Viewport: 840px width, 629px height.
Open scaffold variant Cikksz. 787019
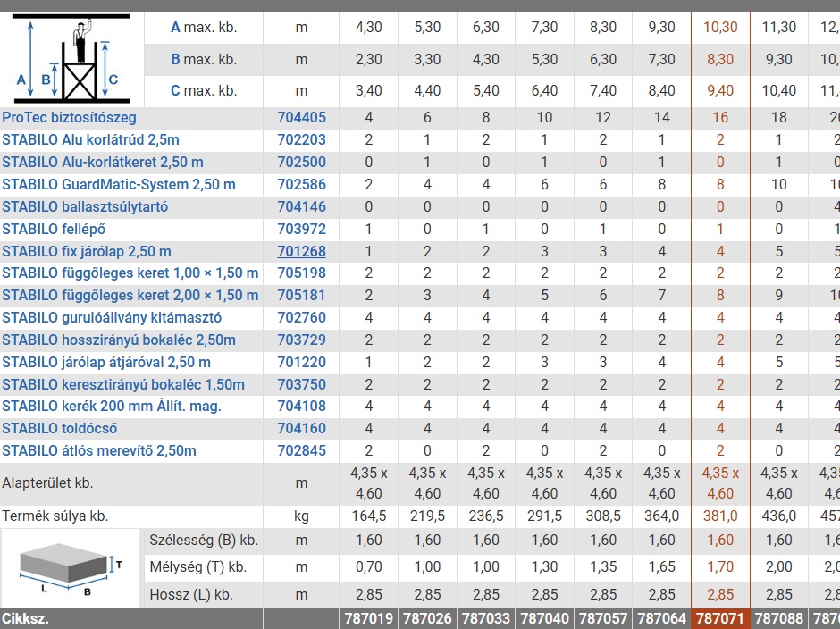coord(368,619)
